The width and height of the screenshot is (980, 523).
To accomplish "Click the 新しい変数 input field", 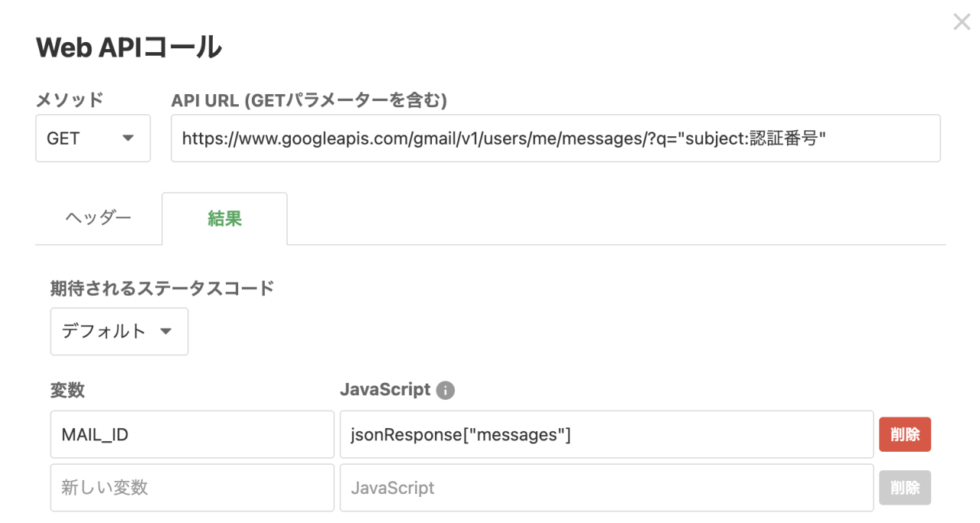I will pyautogui.click(x=191, y=488).
